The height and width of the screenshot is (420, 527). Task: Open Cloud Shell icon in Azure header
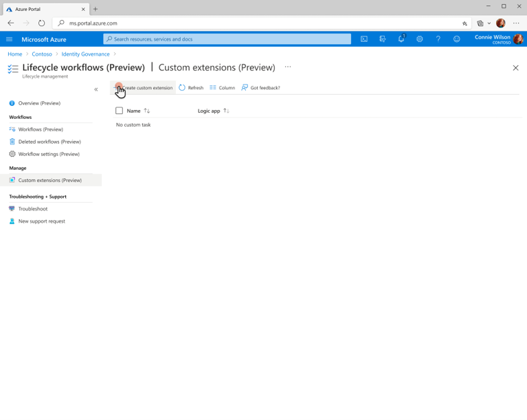click(364, 39)
